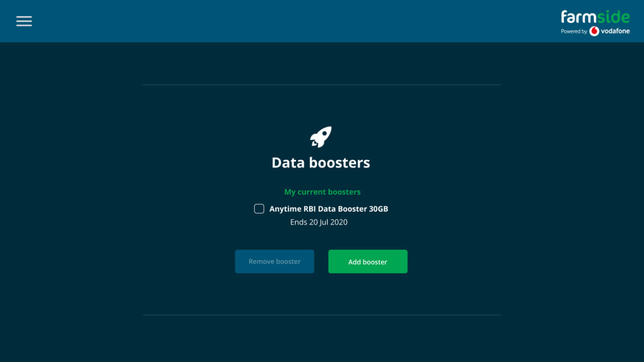The height and width of the screenshot is (362, 644).
Task: Click the vodafone wordmark text
Action: point(616,31)
